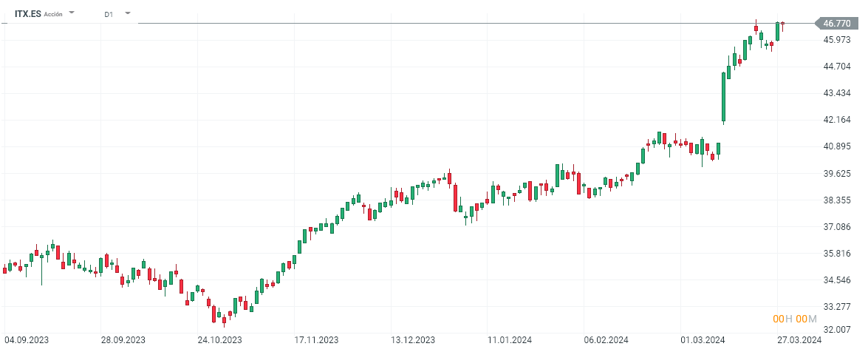Click the 01.03.2024 date marker
The width and height of the screenshot is (868, 352).
(x=703, y=340)
